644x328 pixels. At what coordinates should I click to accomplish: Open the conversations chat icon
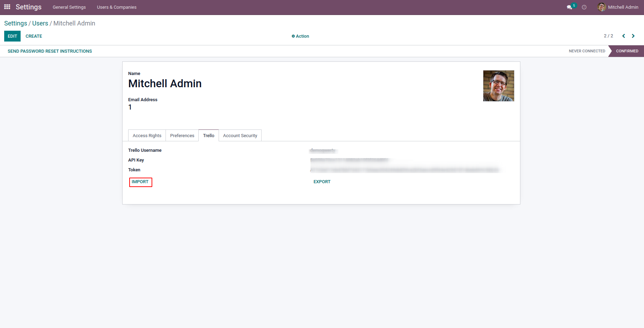pos(570,7)
